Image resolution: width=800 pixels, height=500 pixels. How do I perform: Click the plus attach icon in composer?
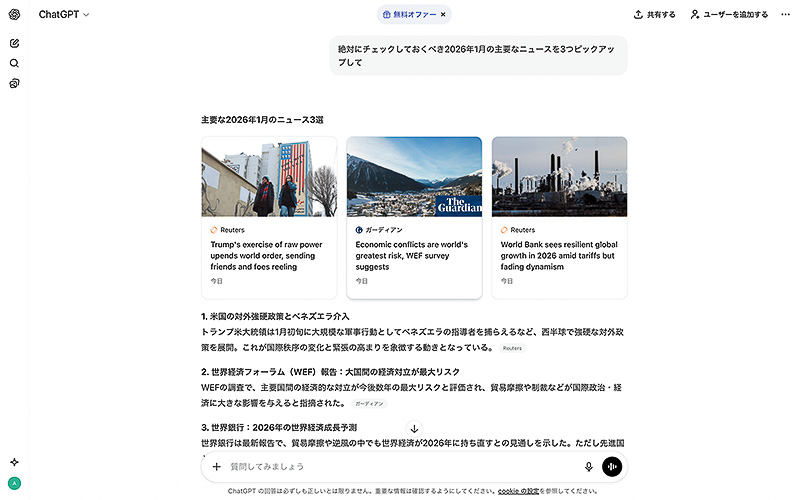217,466
